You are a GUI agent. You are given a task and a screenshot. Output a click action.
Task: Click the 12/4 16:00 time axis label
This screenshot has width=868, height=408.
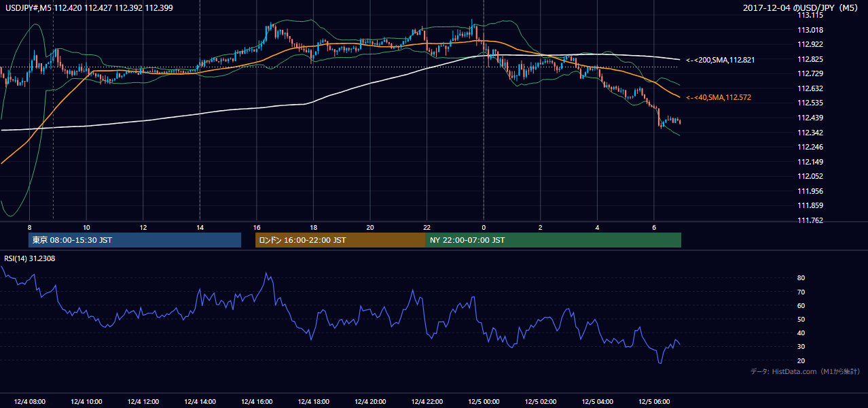(256, 402)
